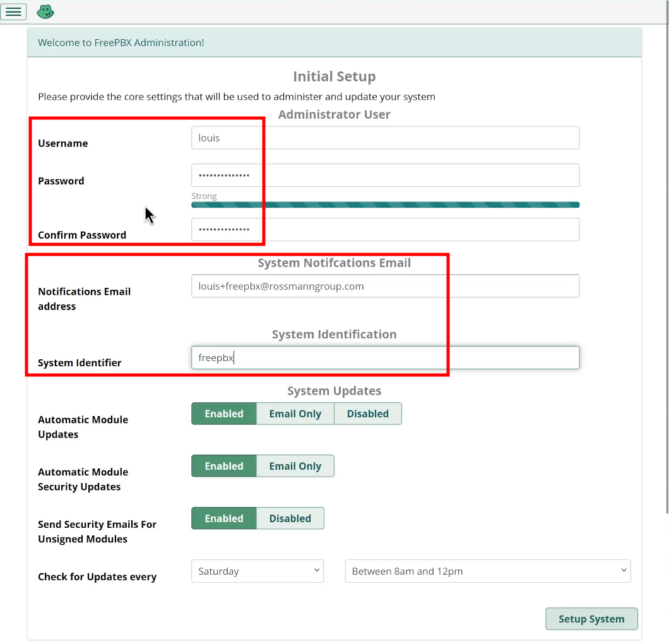Viewport: 669px width, 644px height.
Task: Click the 'Please provide the core settings' description
Action: 237,97
